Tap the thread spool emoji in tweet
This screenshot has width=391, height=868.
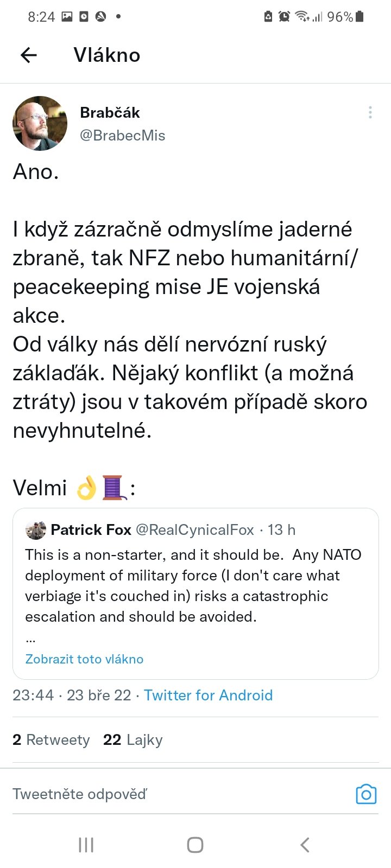tap(113, 487)
